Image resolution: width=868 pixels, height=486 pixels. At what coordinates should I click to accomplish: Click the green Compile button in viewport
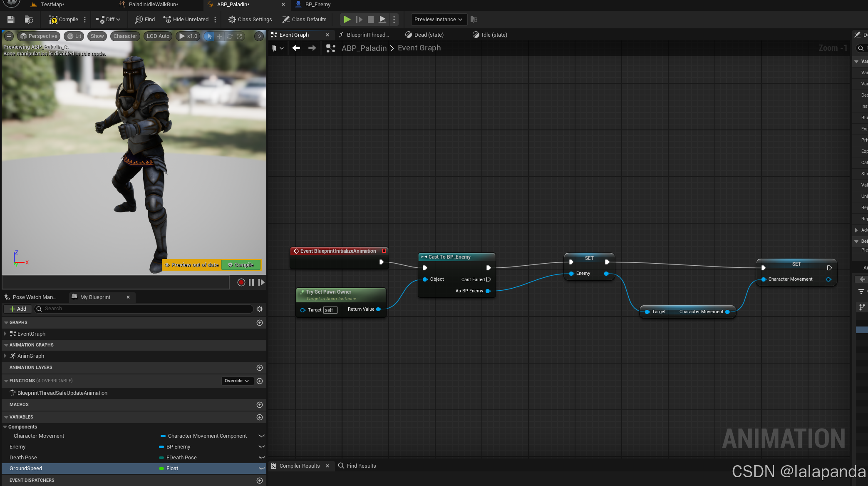tap(241, 265)
